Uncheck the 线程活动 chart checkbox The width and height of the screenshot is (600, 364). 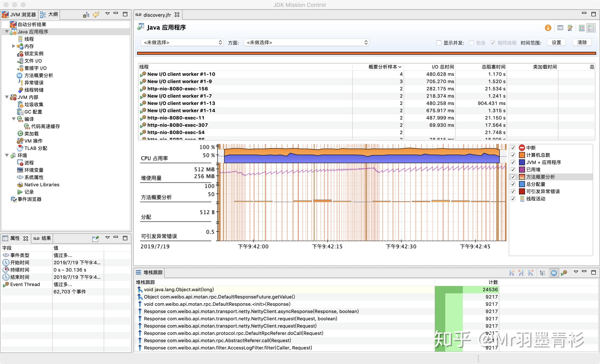click(x=513, y=199)
